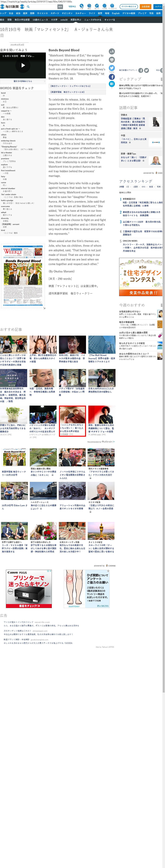Open the vote18 submenu item
This screenshot has height=868, width=165.
(64, 20)
